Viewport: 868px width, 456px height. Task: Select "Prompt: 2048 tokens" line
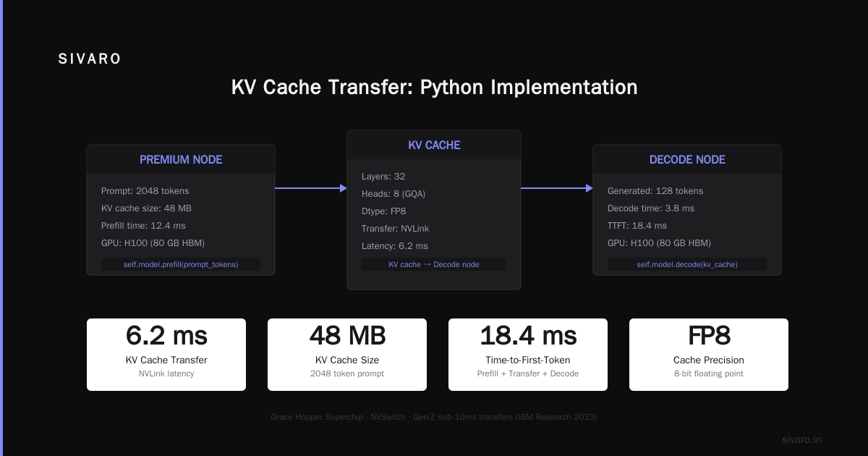click(x=145, y=191)
